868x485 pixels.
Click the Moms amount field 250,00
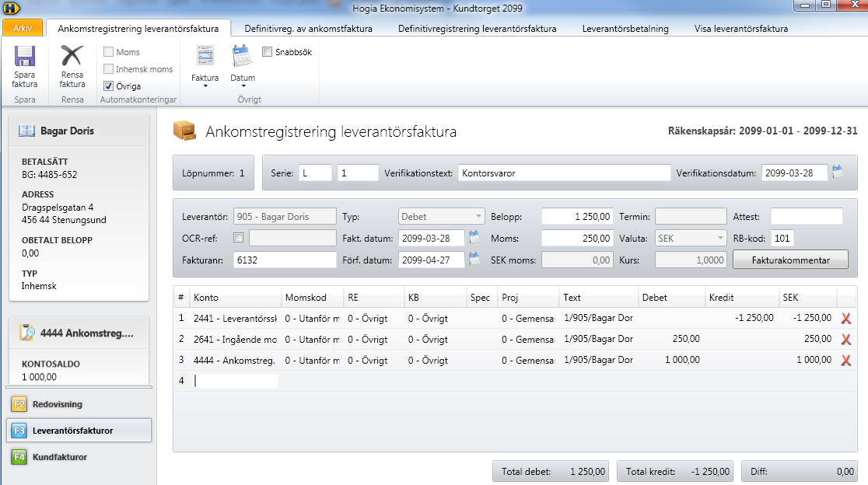[x=577, y=239]
